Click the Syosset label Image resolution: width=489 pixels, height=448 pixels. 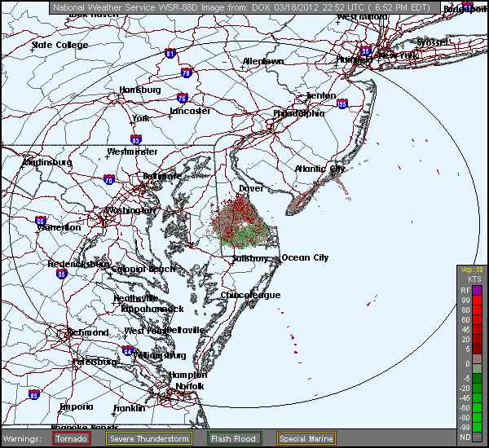point(433,42)
